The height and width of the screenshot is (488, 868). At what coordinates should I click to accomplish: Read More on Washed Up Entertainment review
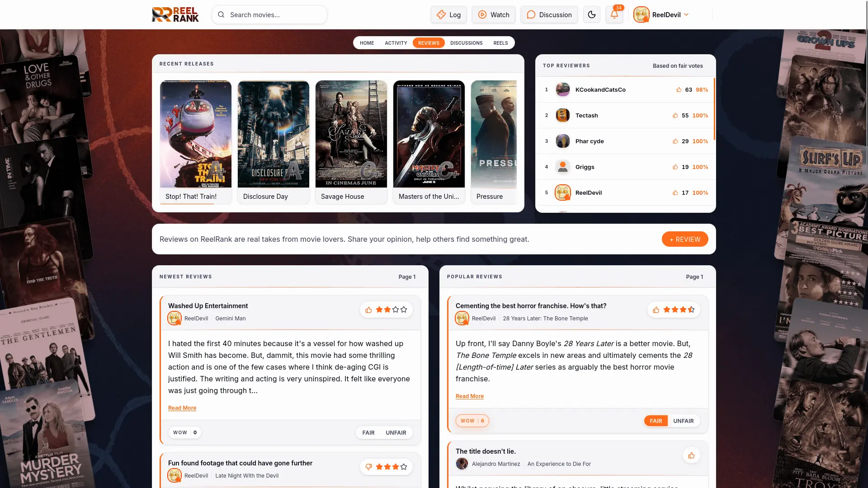(182, 408)
